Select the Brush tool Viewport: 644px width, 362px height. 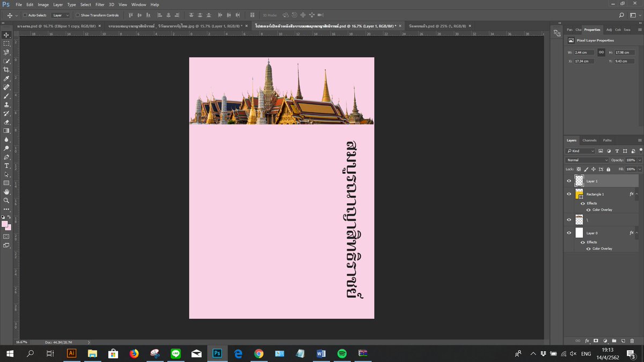click(x=6, y=96)
